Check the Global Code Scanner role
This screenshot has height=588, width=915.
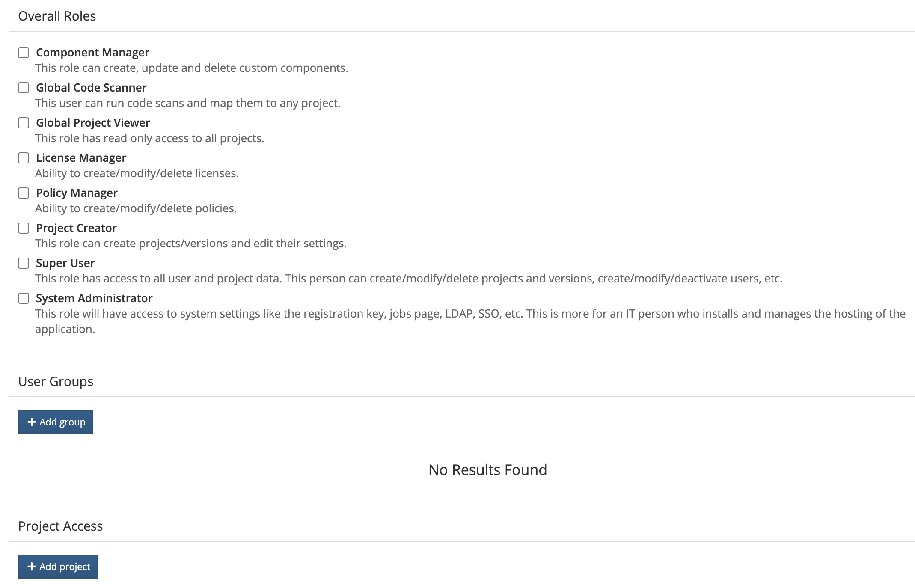(24, 88)
